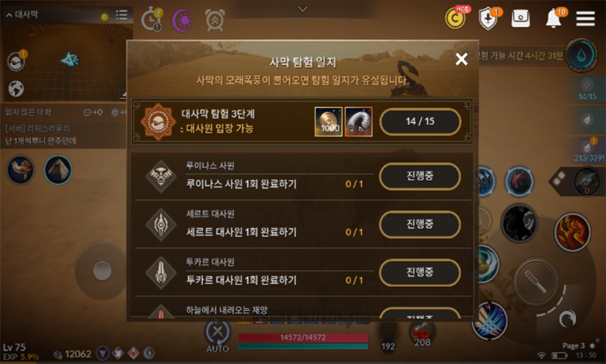Open the hamburger main menu
Screen dimensions: 606x364
click(x=585, y=18)
